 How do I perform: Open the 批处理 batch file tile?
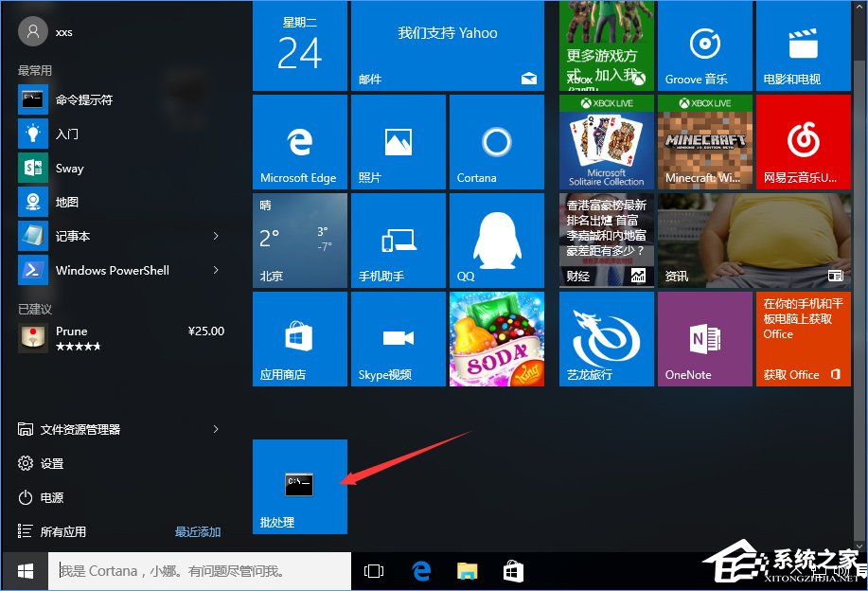click(299, 487)
